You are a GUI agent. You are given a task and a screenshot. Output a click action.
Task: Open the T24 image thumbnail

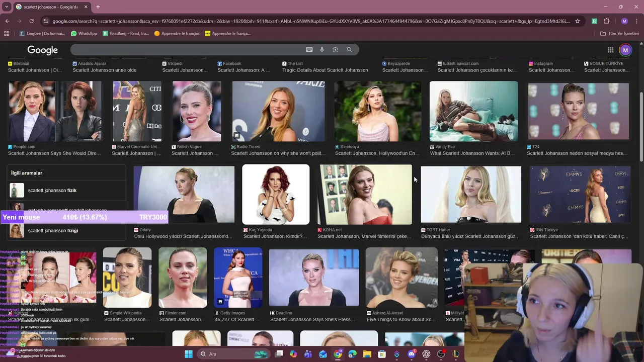point(578,111)
